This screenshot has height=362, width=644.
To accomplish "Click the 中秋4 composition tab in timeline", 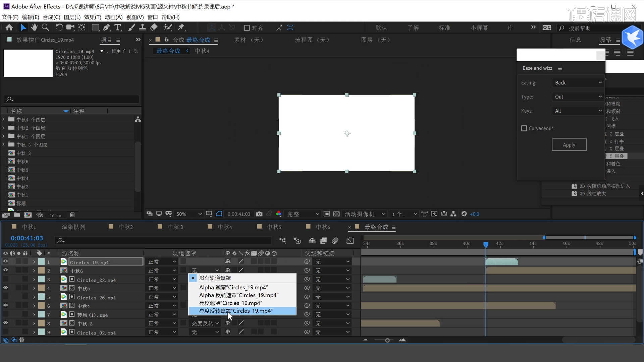I will click(225, 227).
